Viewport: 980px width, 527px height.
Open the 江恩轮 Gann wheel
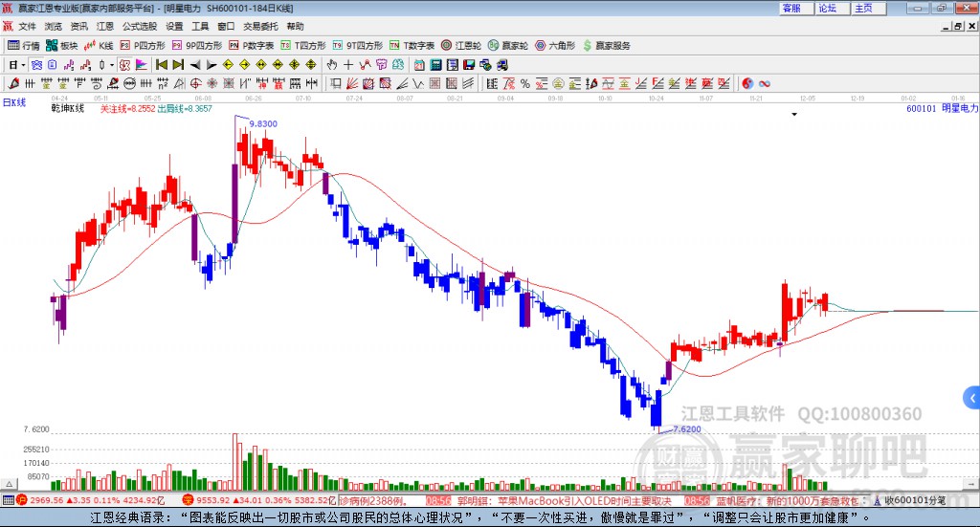tap(461, 46)
